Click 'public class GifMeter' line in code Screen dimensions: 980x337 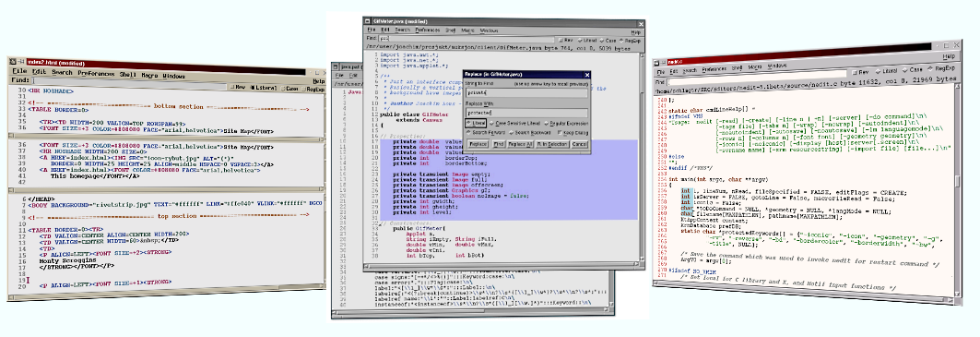414,114
